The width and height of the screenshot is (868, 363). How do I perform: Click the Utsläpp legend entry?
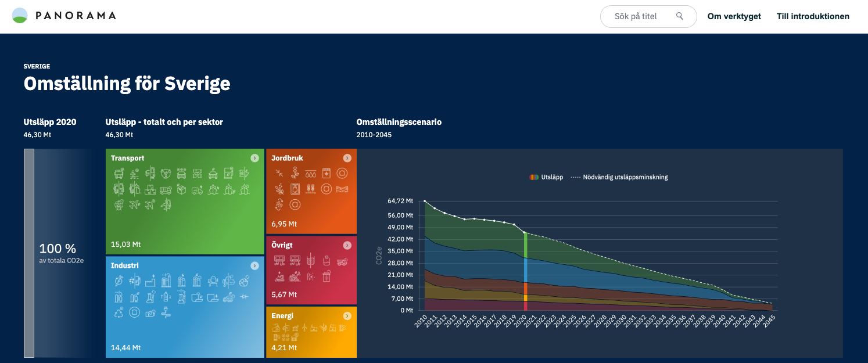(x=546, y=177)
